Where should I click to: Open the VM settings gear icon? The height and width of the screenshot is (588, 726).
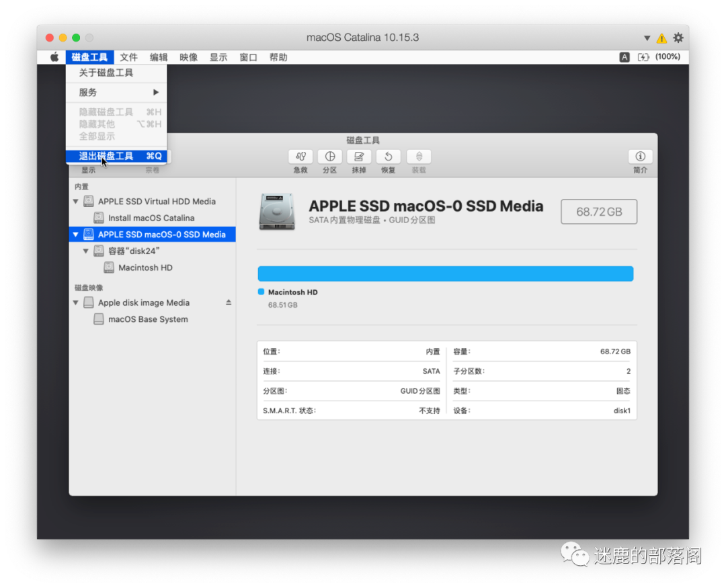[678, 38]
